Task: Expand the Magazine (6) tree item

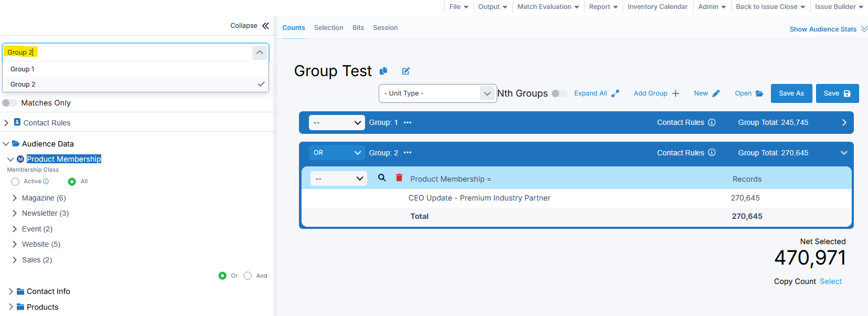Action: (x=15, y=198)
